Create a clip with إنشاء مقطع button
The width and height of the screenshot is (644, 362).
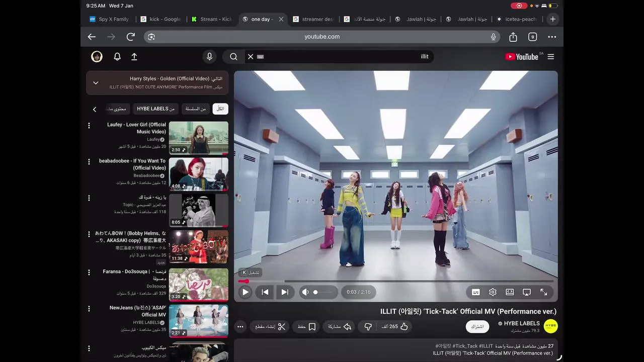[270, 327]
